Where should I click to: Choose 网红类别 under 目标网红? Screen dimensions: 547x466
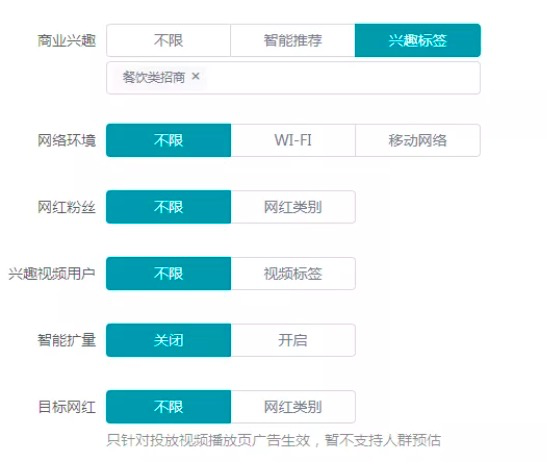[x=293, y=407]
